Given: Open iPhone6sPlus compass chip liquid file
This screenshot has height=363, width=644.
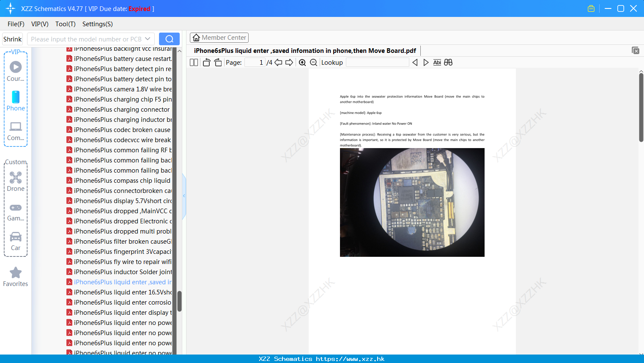Looking at the screenshot, I should click(x=119, y=181).
